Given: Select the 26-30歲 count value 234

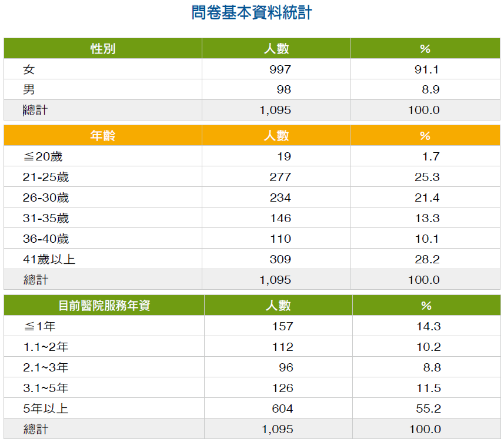Looking at the screenshot, I should (x=280, y=198).
